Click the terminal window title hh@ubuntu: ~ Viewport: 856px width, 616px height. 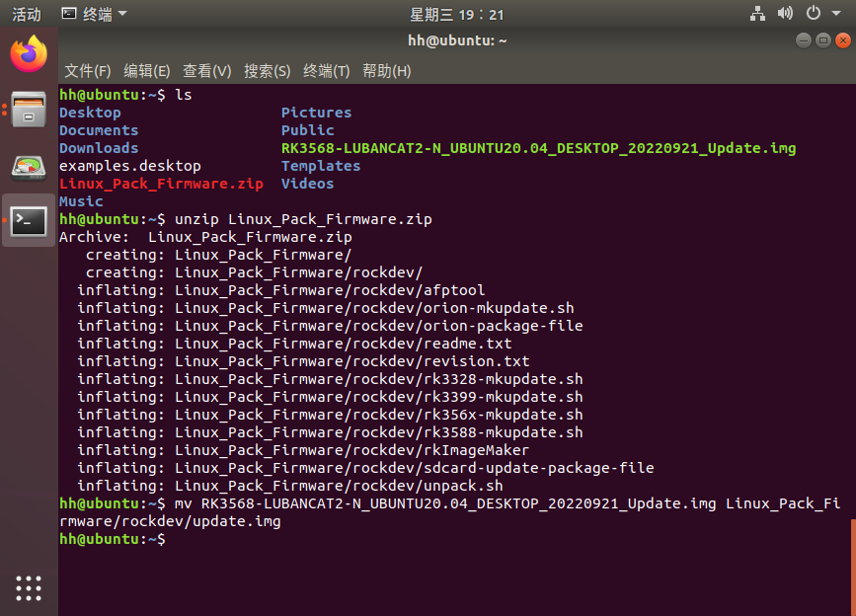[x=457, y=40]
